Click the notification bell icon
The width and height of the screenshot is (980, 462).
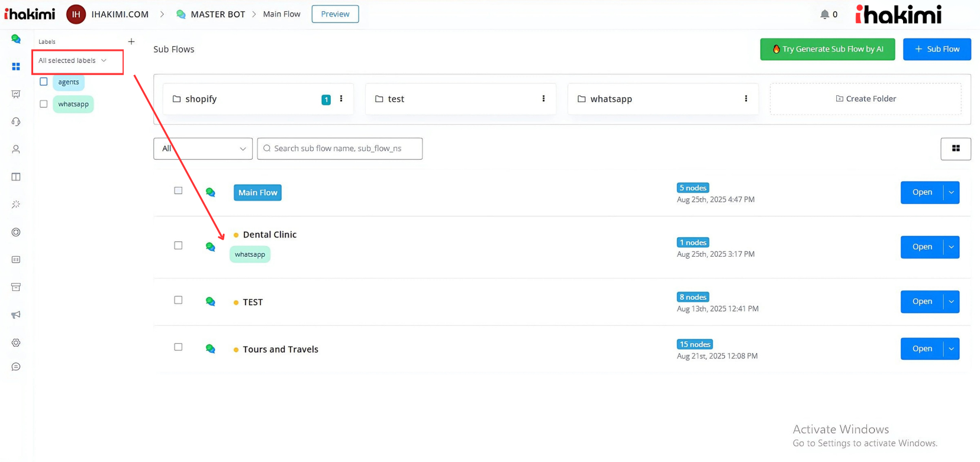click(x=824, y=14)
